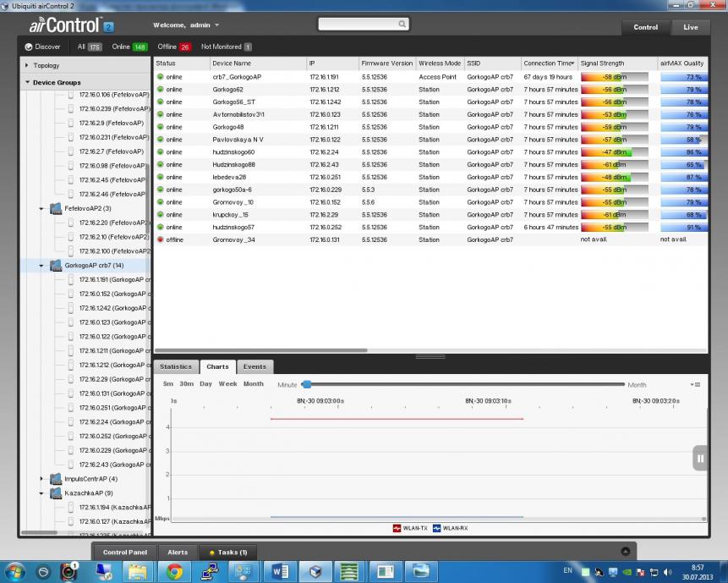Click the GorkogoAP crb7 group folder icon
The height and width of the screenshot is (583, 728).
56,266
